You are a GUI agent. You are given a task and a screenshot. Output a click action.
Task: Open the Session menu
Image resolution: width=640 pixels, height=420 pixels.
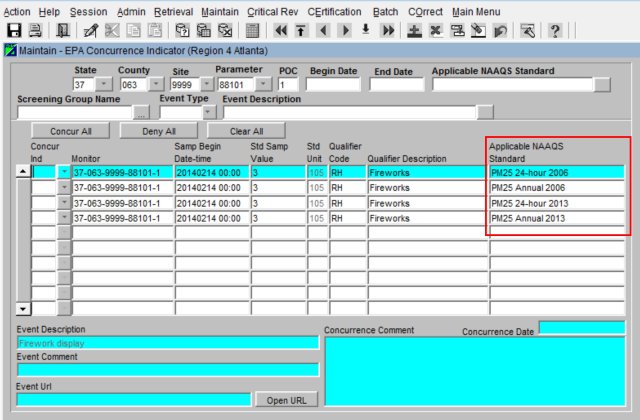pos(89,12)
